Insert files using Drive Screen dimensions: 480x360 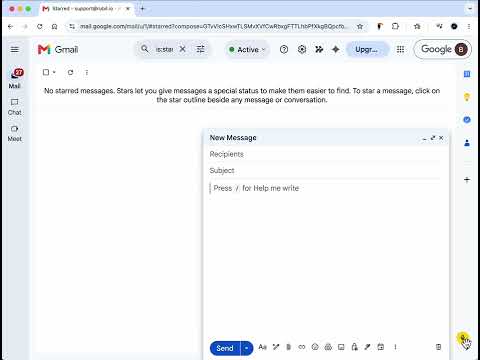(x=328, y=347)
